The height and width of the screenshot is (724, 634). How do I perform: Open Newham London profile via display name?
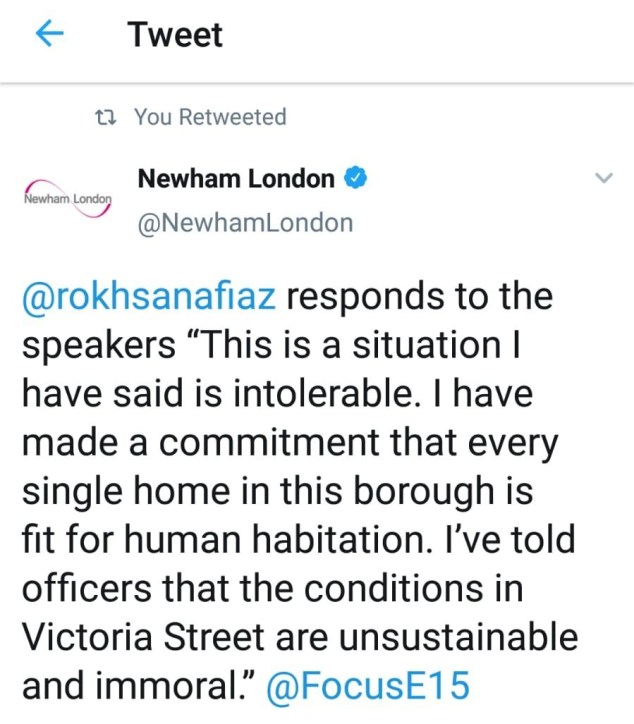coord(236,179)
